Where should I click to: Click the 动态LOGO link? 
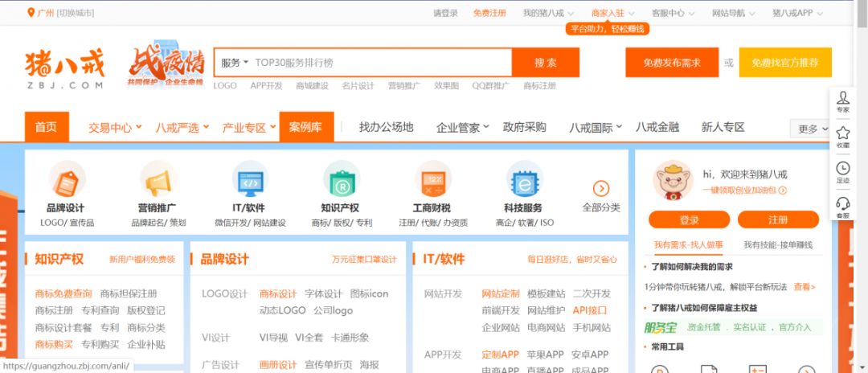(x=282, y=310)
